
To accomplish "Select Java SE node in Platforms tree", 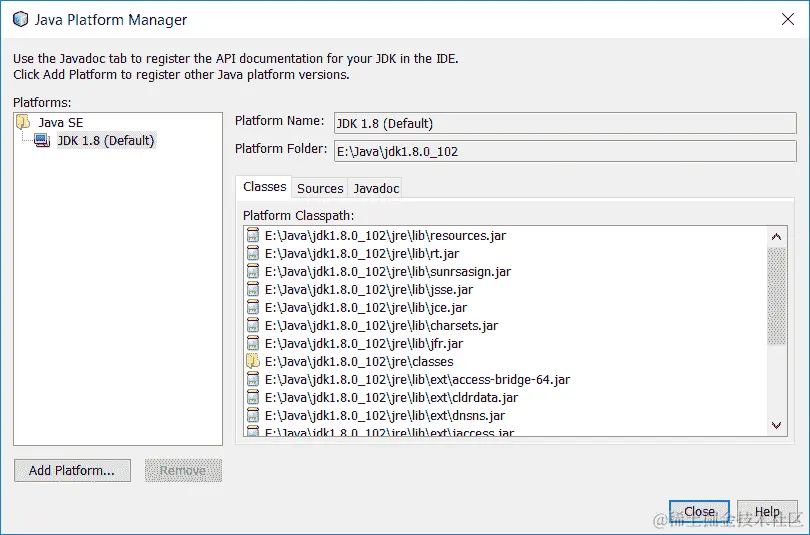I will 60,122.
